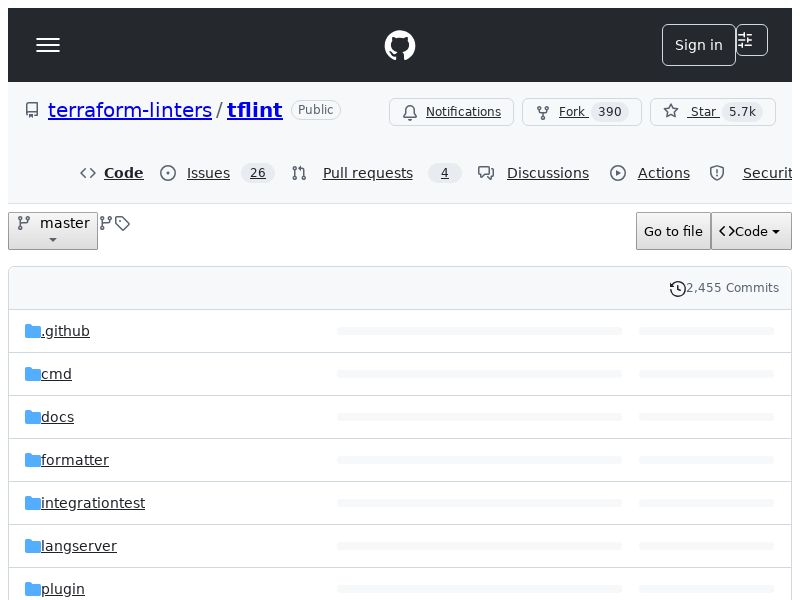Screen dimensions: 800x600
Task: Star the tflint repository
Action: [712, 112]
